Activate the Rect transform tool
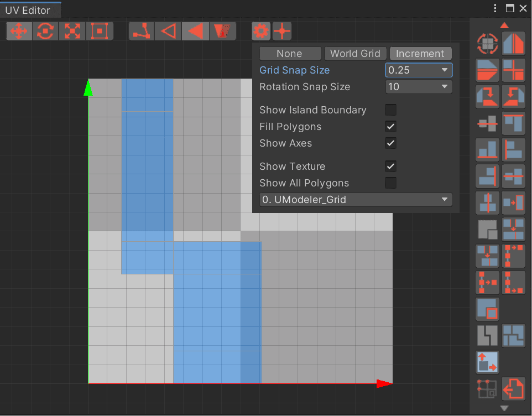Screen dimensions: 532x416 [98, 32]
